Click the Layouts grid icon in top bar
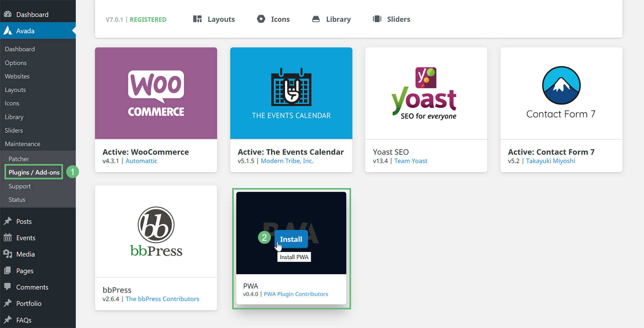Image resolution: width=644 pixels, height=328 pixels. pos(197,19)
